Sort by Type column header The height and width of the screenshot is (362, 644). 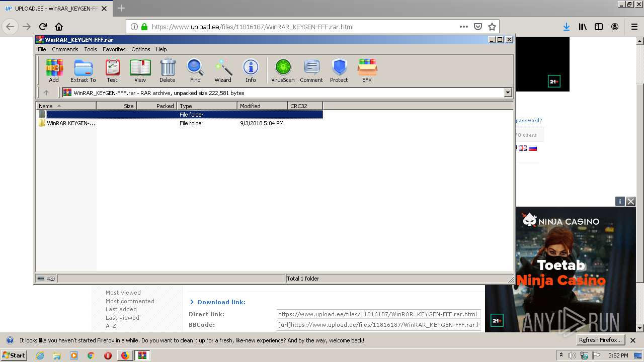tap(207, 106)
